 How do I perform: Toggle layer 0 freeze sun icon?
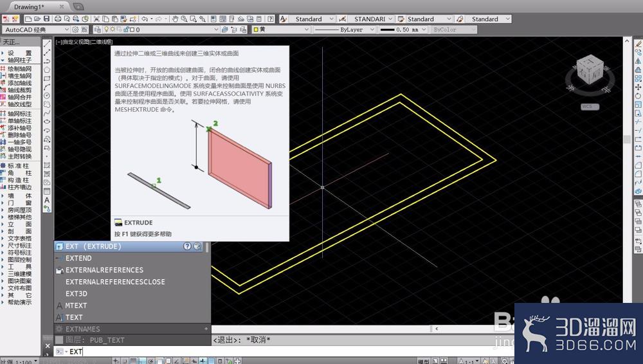(x=113, y=30)
